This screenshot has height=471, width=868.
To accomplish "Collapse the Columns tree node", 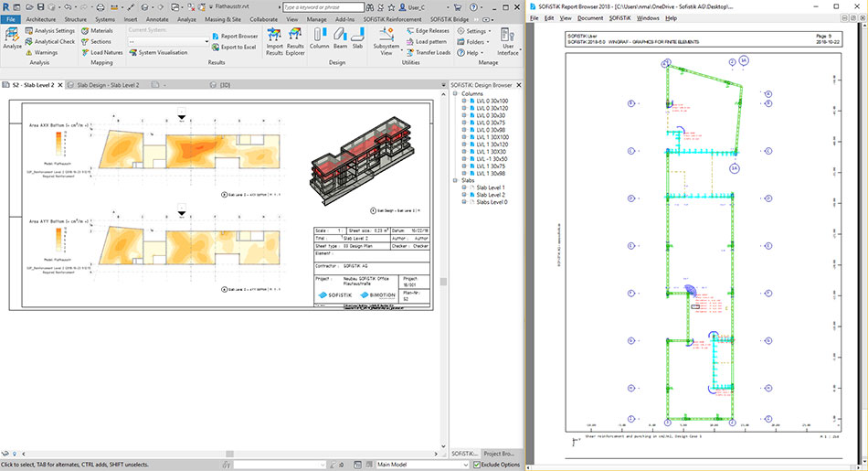I will click(456, 93).
